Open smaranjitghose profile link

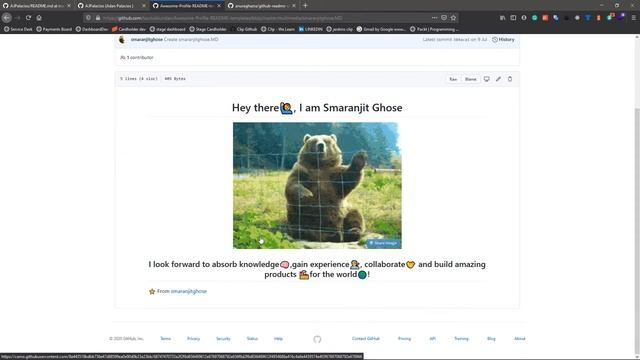coord(189,291)
